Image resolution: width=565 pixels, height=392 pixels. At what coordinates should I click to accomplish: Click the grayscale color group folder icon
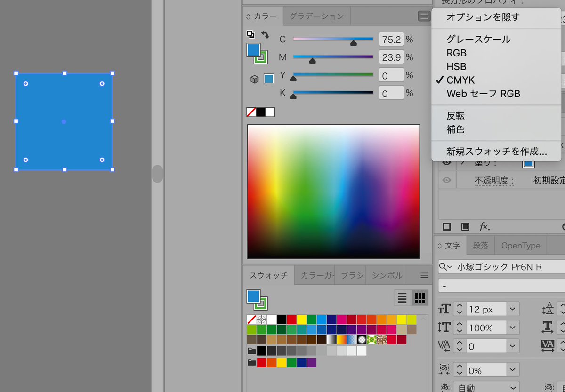tap(251, 351)
